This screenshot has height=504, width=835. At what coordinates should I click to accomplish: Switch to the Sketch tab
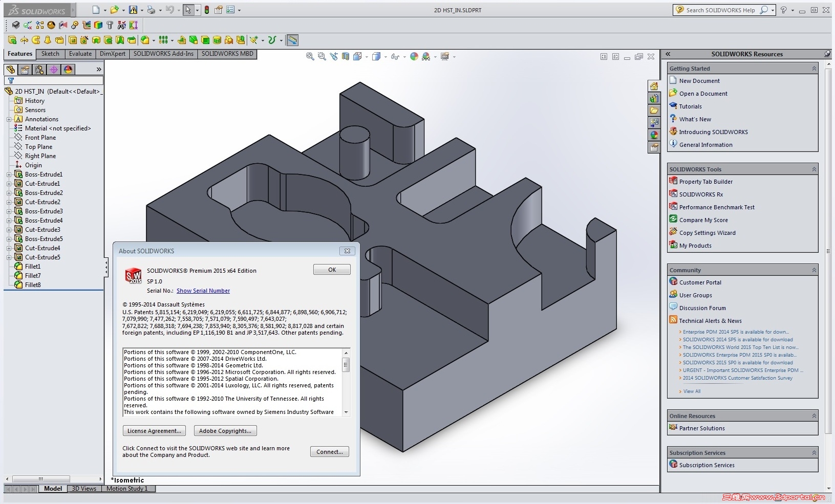50,54
